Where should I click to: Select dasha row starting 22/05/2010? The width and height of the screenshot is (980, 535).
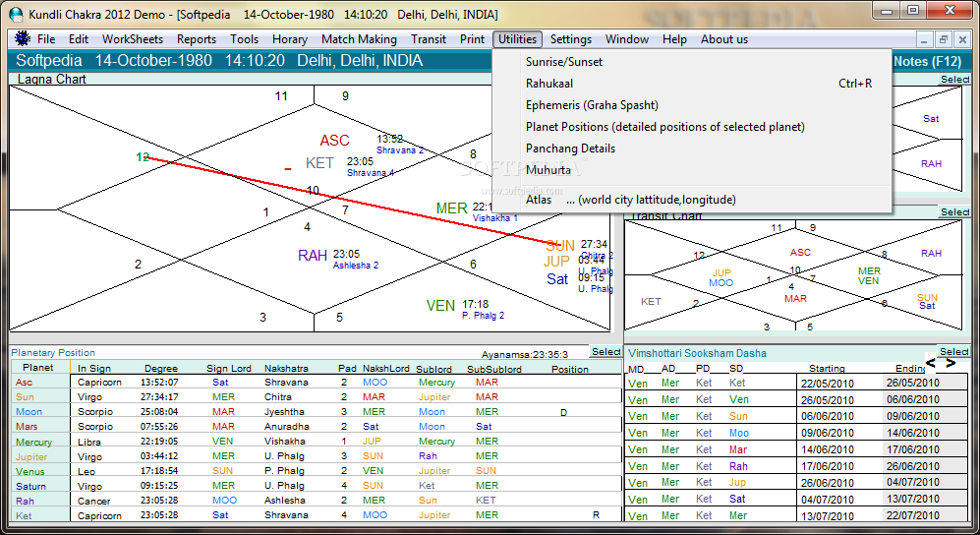click(x=796, y=383)
